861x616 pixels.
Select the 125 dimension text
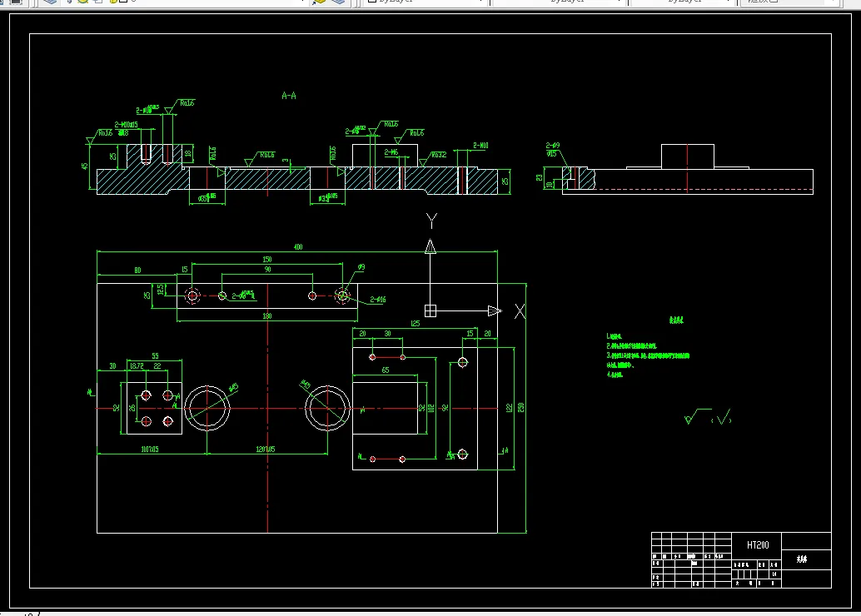[416, 324]
